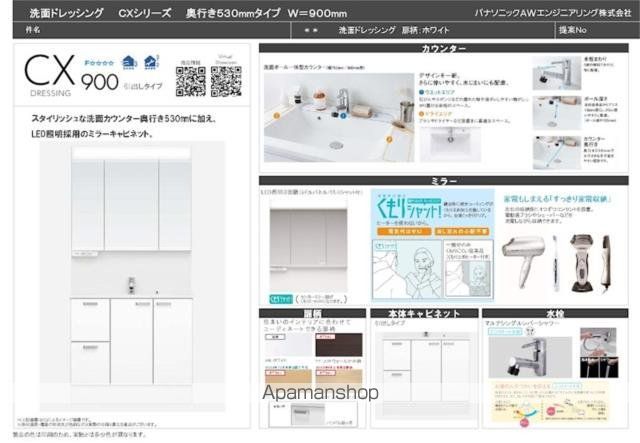Click the large CX logo

pos(49,70)
